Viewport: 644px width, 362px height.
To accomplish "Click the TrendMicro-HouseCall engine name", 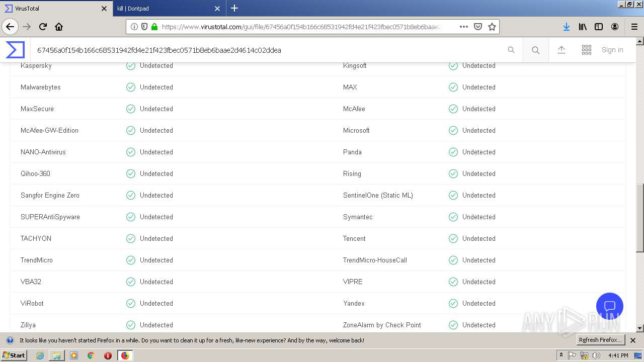I will [x=375, y=260].
